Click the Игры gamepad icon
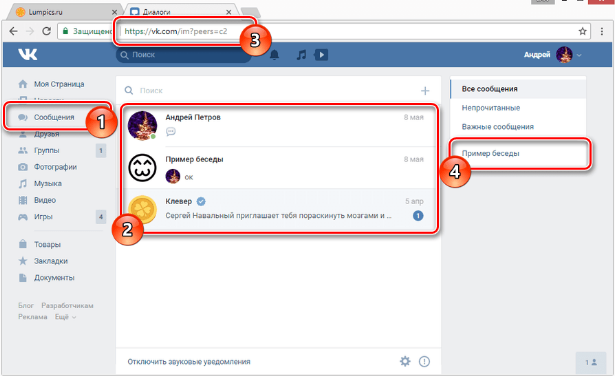The image size is (615, 376). pos(23,217)
